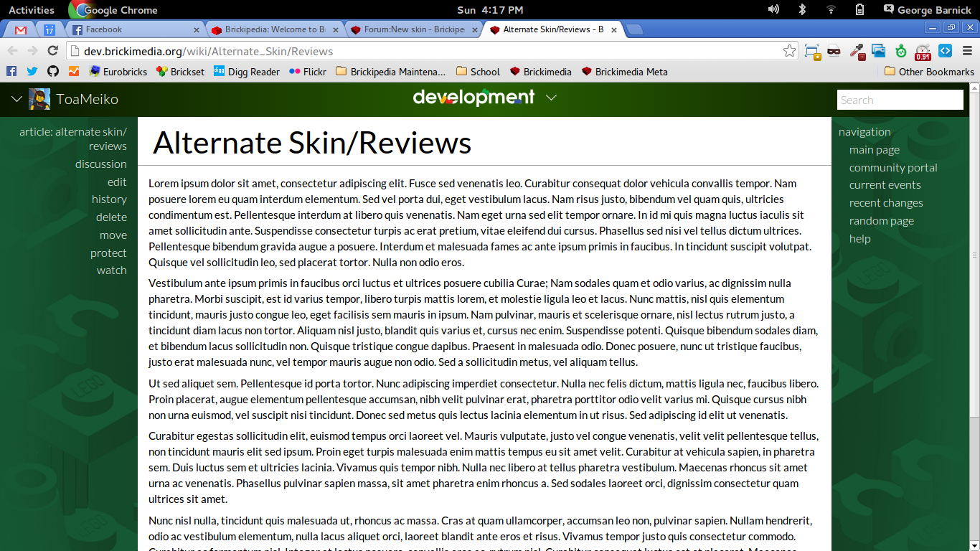Open the system volume indicator
This screenshot has height=551, width=980.
pos(773,10)
